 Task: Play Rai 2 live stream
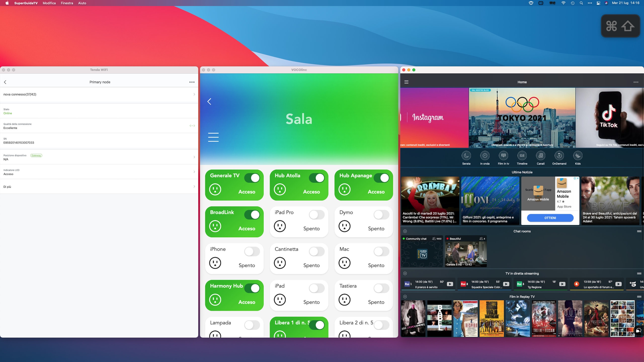[x=506, y=284]
